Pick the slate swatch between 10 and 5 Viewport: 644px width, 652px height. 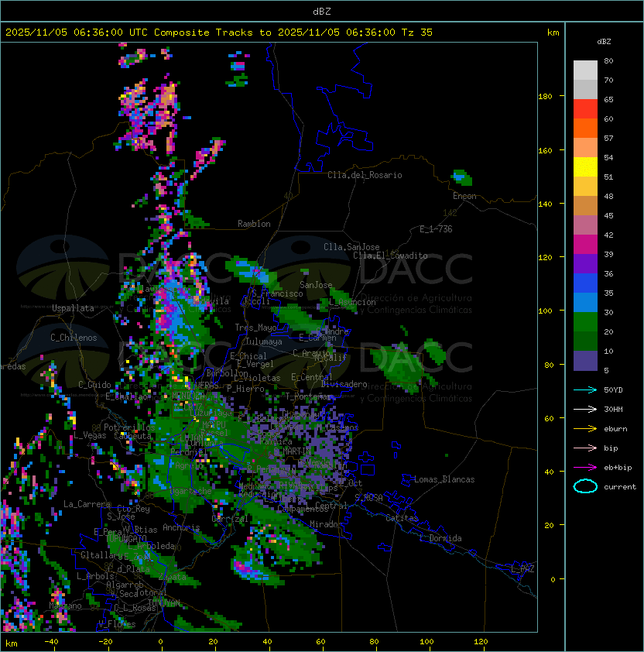(x=585, y=361)
